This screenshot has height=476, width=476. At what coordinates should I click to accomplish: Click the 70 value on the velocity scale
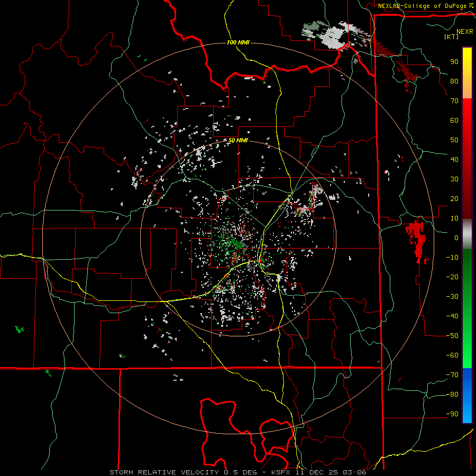454,101
